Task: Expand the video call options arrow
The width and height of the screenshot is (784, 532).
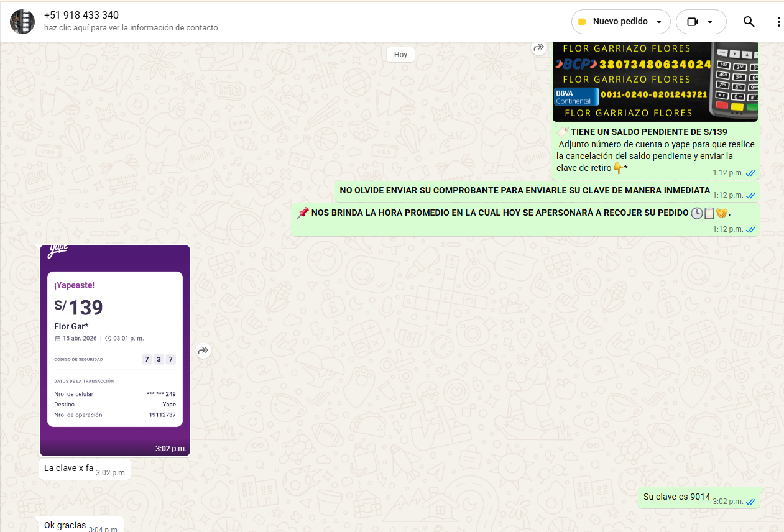Action: [710, 22]
